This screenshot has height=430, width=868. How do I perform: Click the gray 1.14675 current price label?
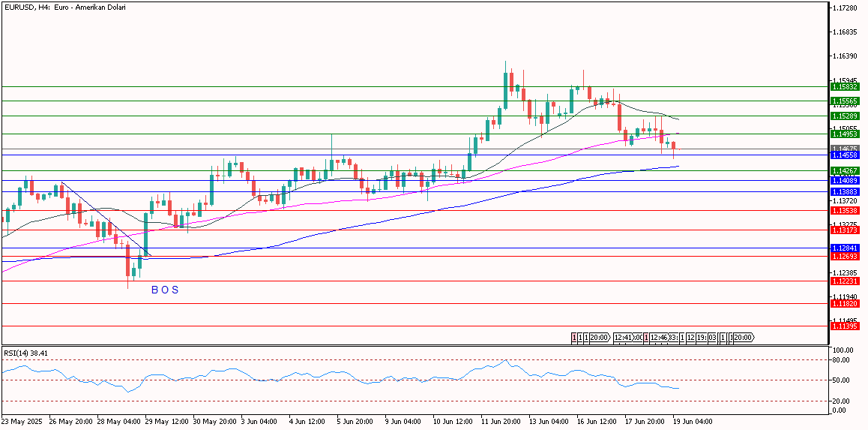845,149
